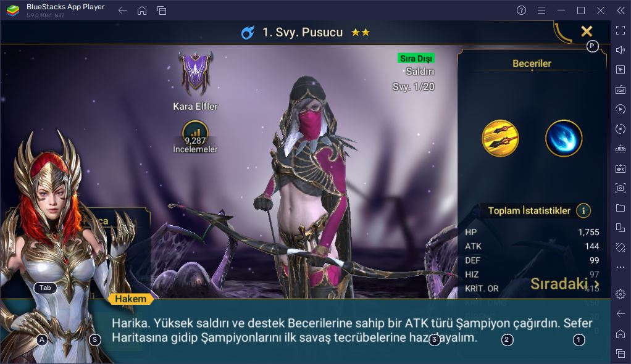
Task: Close the champion screen with yellow X
Action: (x=587, y=31)
